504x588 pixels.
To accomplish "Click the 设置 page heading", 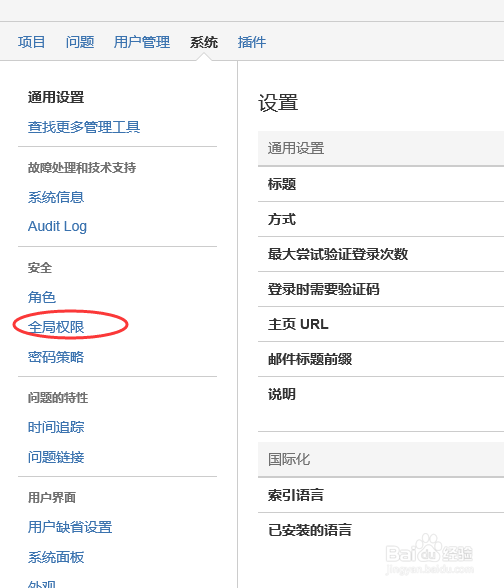I will 278,103.
